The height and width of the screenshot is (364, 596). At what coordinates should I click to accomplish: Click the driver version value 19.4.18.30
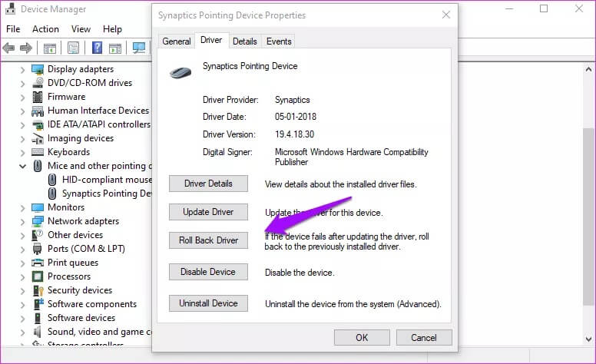[295, 134]
